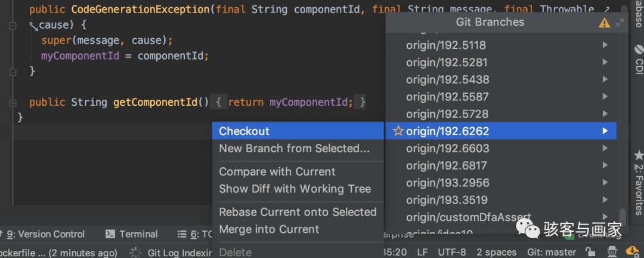This screenshot has height=258, width=644.
Task: Toggle favorite star on origin/192.6262
Action: (x=398, y=131)
